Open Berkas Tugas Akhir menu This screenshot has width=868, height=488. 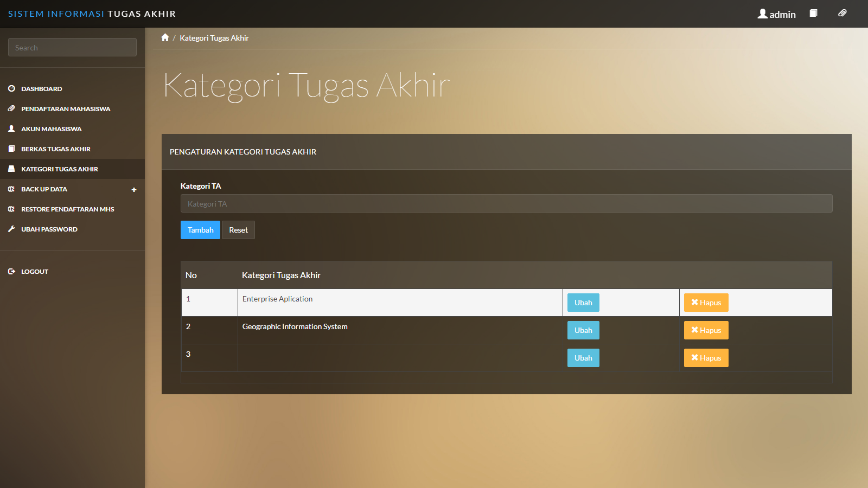pos(72,149)
